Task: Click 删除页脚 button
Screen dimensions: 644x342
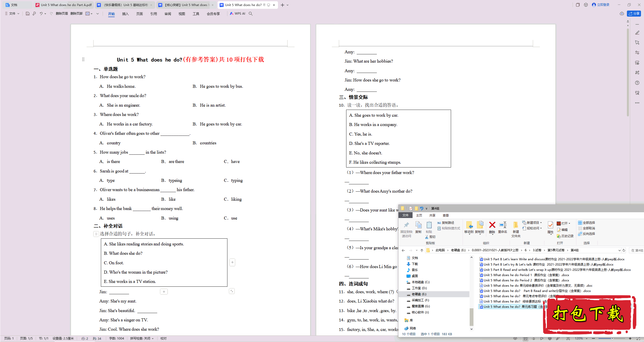Action: coord(76,14)
